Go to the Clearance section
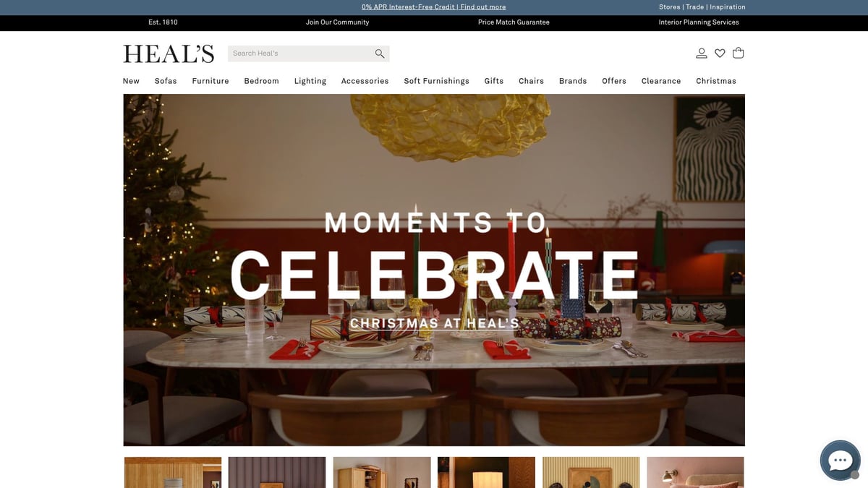This screenshot has width=868, height=488. [x=661, y=81]
